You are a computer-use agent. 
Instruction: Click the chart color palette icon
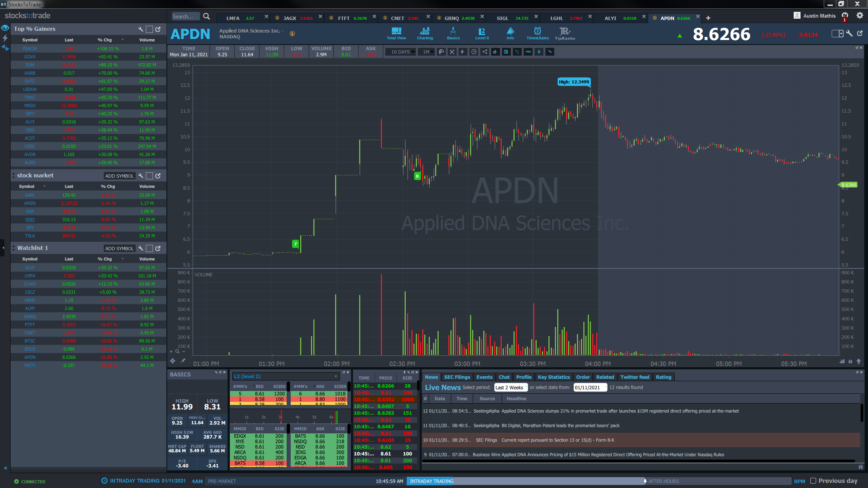point(441,52)
